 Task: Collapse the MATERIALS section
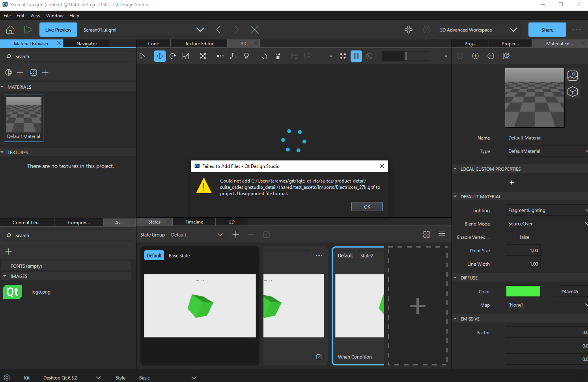[2, 87]
